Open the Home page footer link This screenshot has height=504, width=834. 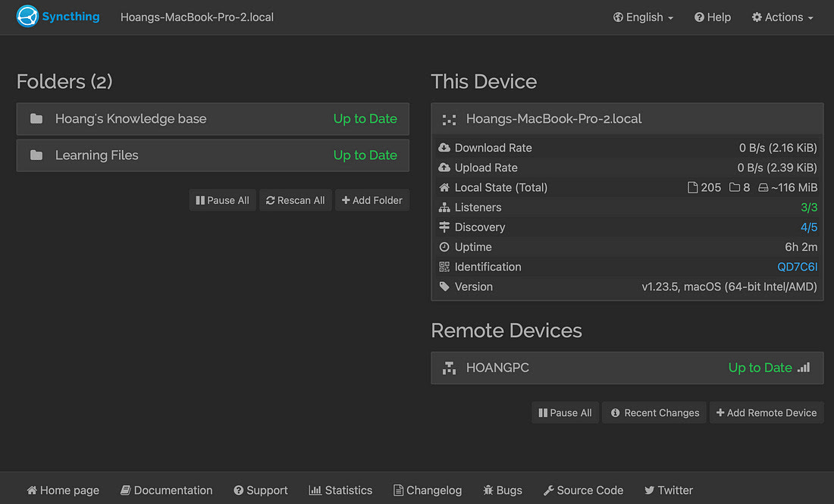[x=63, y=490]
